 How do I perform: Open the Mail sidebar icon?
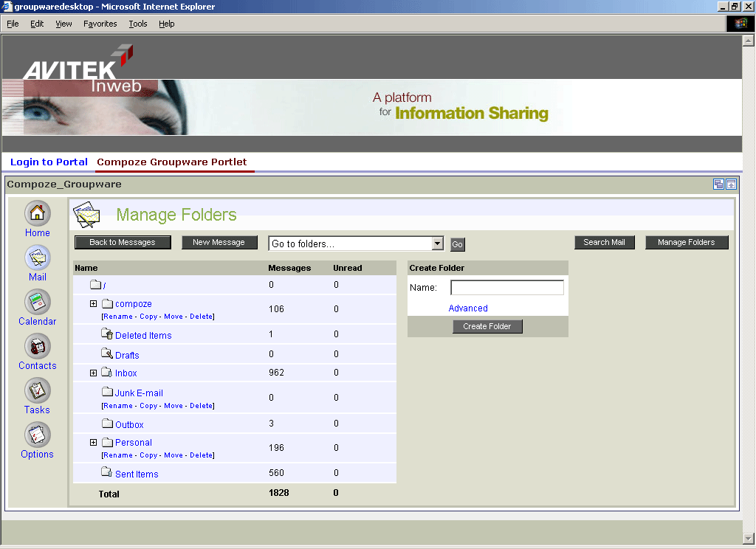pyautogui.click(x=37, y=258)
